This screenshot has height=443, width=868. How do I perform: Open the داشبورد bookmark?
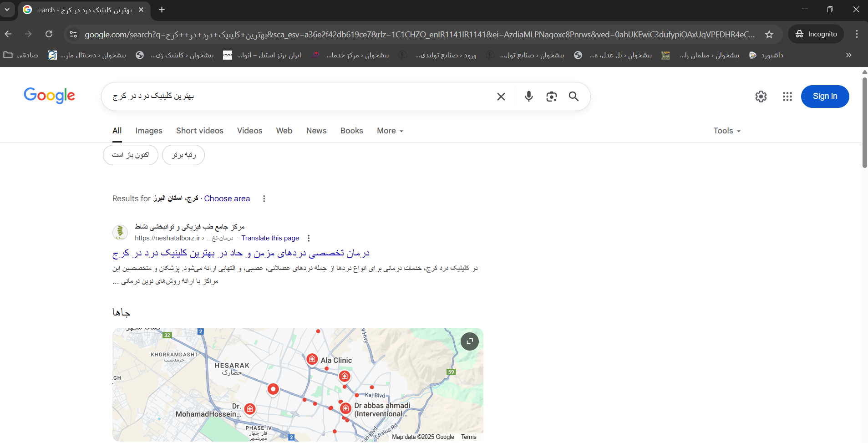click(766, 55)
